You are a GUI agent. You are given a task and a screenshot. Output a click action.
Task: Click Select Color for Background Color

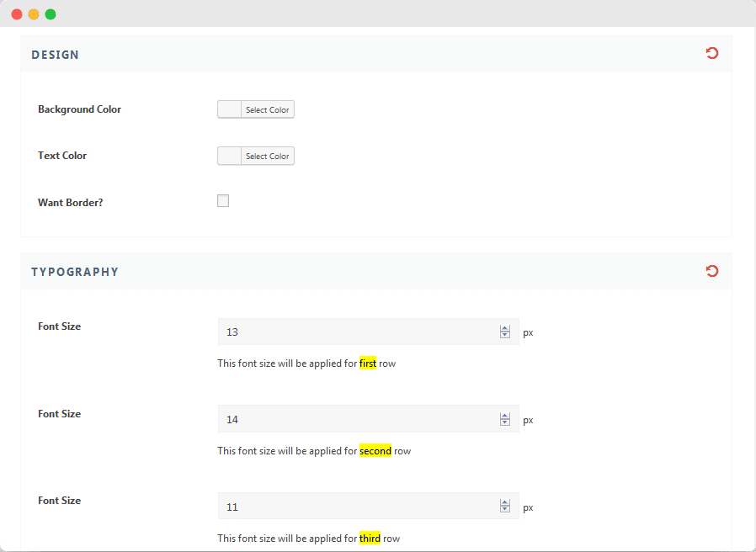(268, 109)
